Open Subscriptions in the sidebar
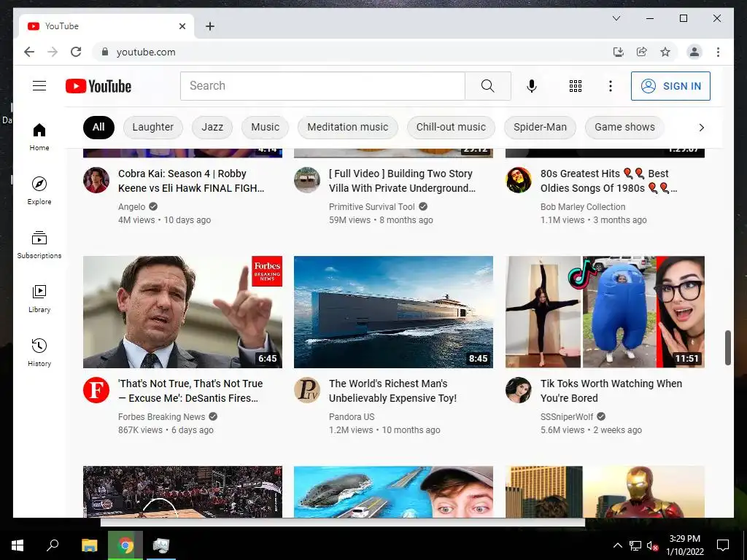The height and width of the screenshot is (560, 747). [39, 245]
